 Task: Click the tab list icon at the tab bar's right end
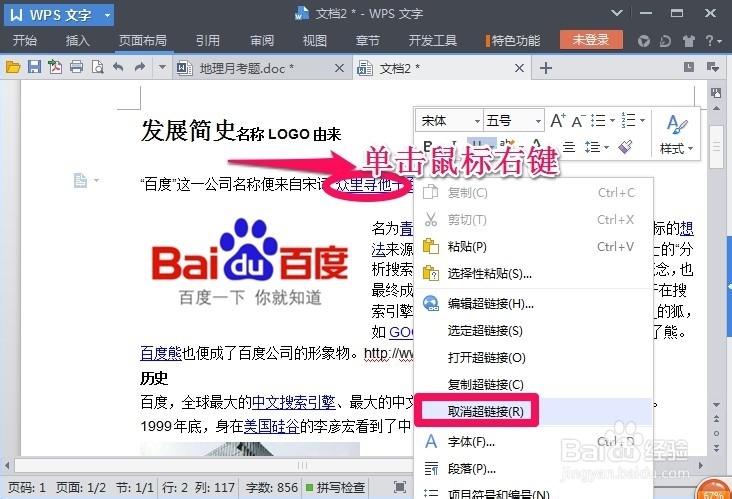(x=712, y=67)
